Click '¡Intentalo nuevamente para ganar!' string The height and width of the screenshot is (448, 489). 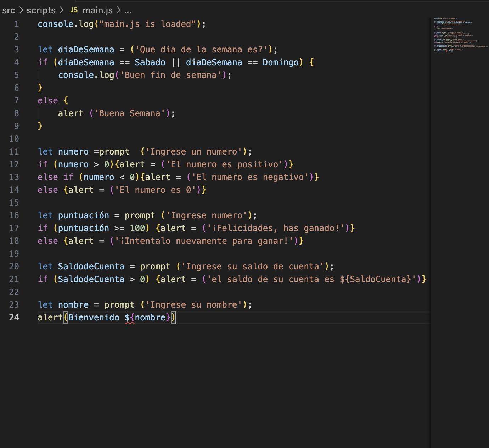(x=204, y=241)
